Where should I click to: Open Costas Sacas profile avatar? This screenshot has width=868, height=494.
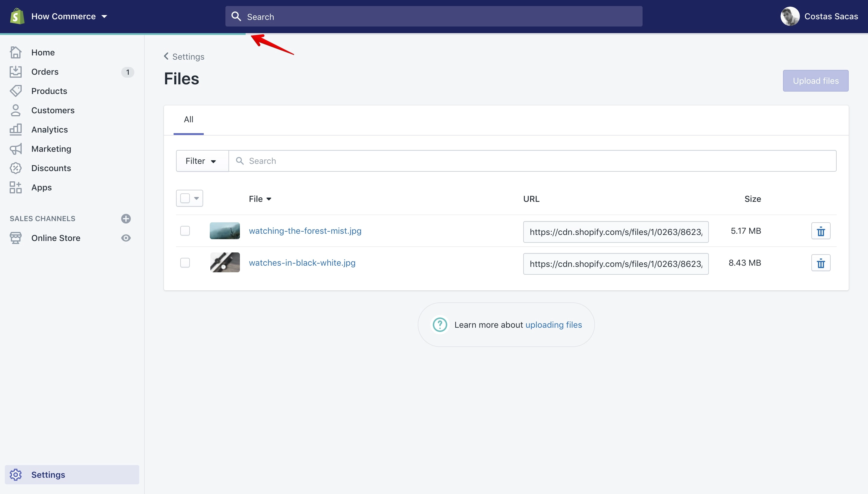point(790,16)
